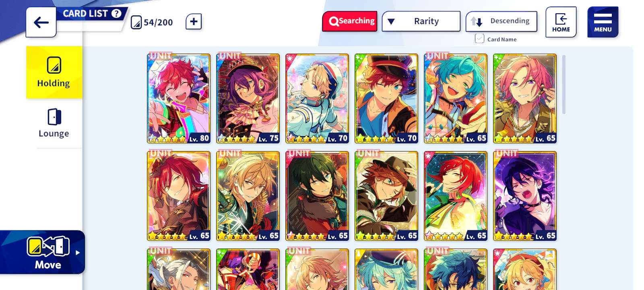This screenshot has width=644, height=290.
Task: Go back using the arrow button
Action: pos(41,22)
